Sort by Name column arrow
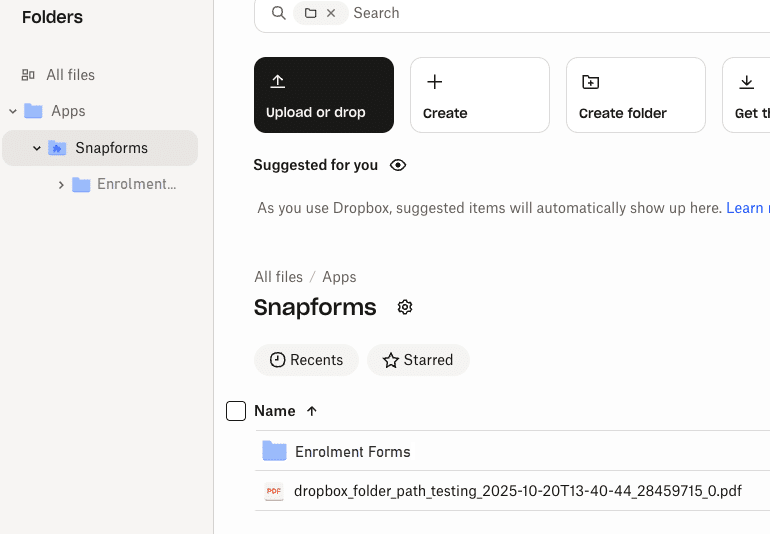770x534 pixels. tap(312, 411)
